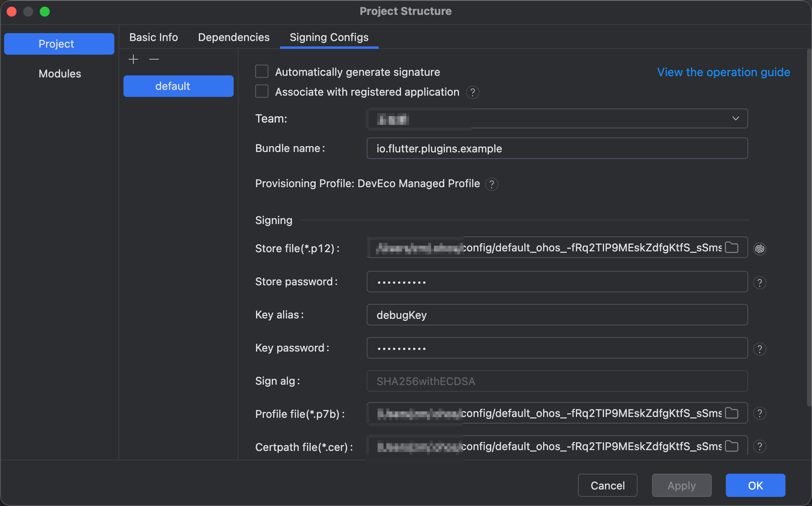This screenshot has height=506, width=812.
Task: Select Project in the left sidebar
Action: click(x=59, y=44)
